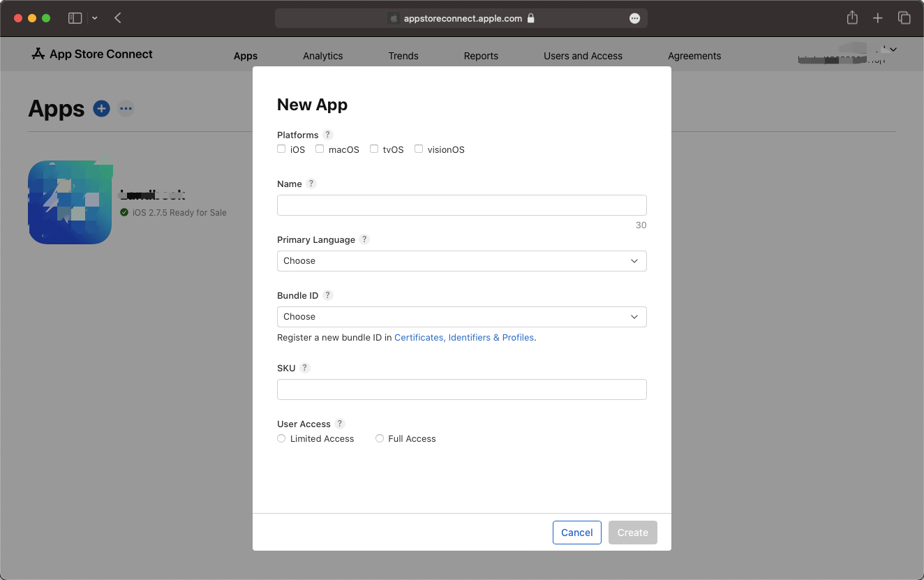
Task: Toggle the Safari sidebar icon
Action: point(75,18)
